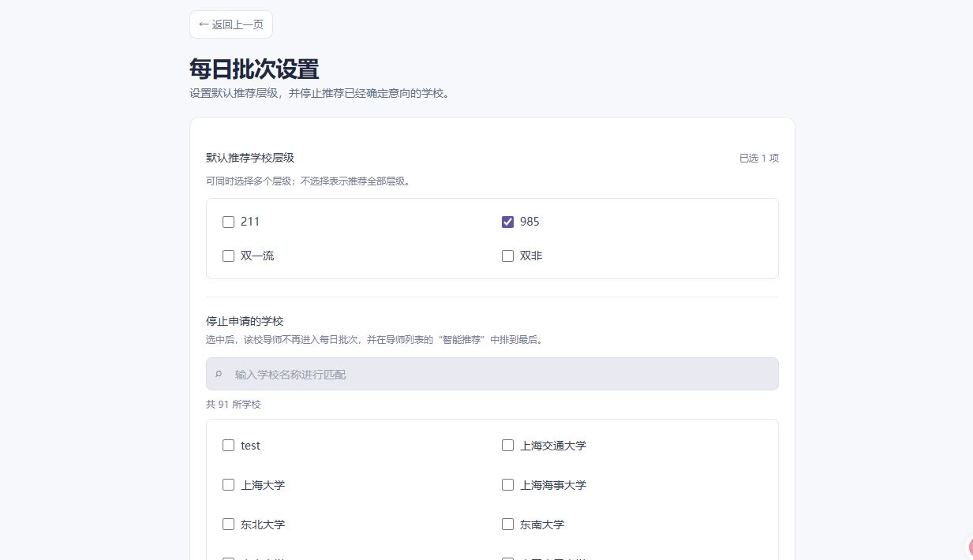Check the 211 school tier checkbox
Image resolution: width=973 pixels, height=560 pixels.
(228, 222)
